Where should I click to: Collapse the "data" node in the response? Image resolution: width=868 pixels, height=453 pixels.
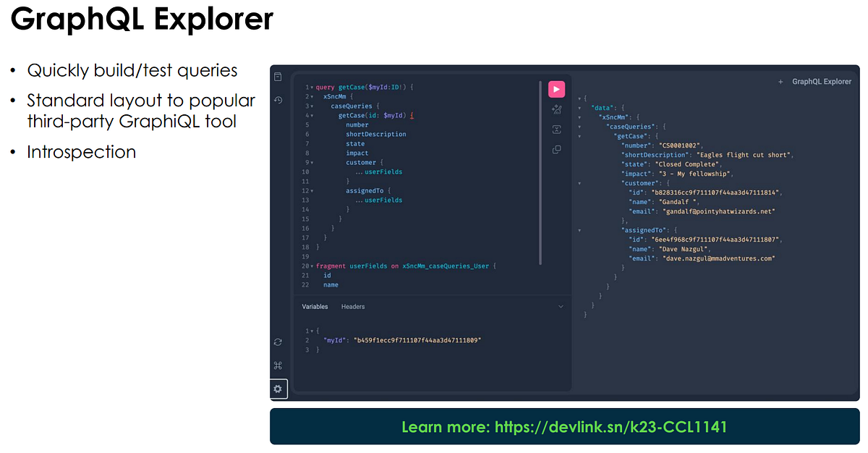click(579, 108)
